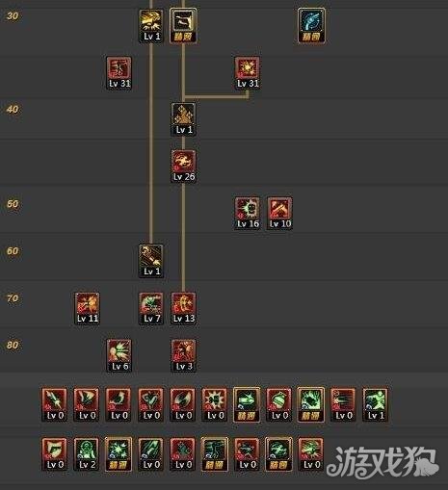Select the explosion skill with Lv 31

[x=248, y=73]
